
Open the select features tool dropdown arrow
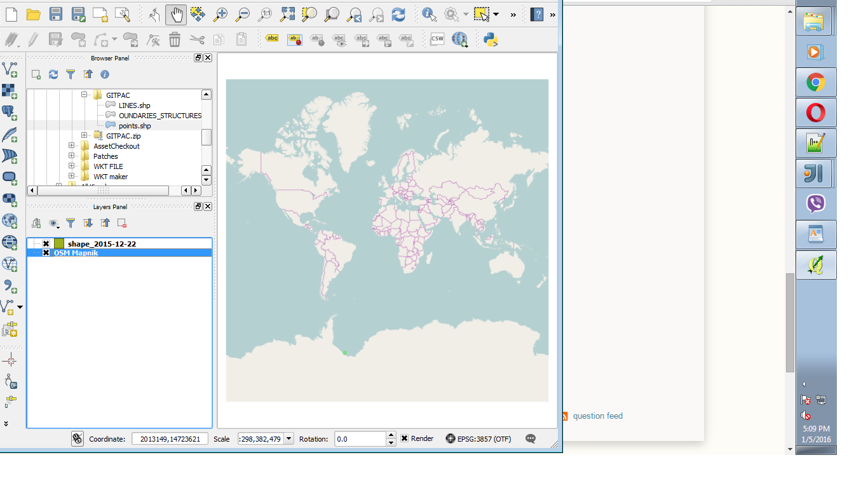496,15
